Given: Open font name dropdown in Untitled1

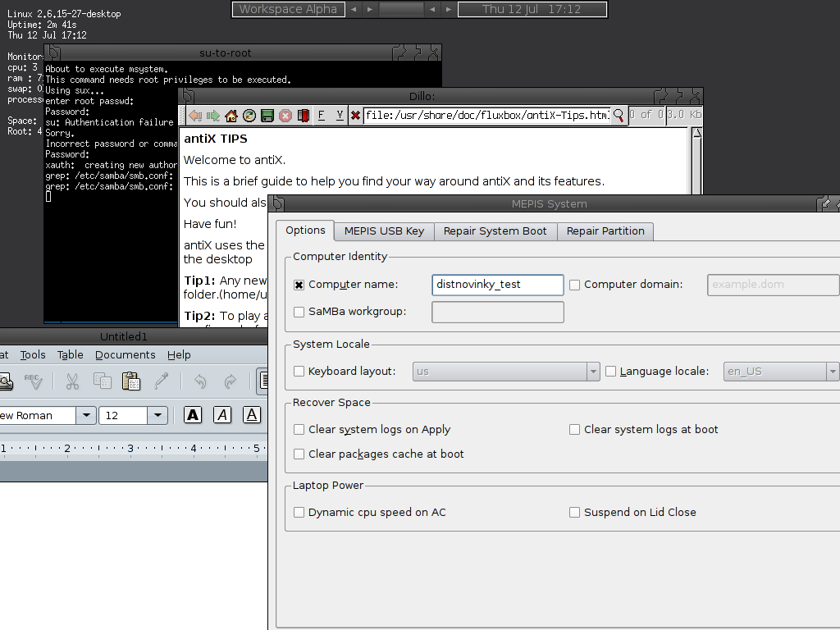Looking at the screenshot, I should pos(85,415).
